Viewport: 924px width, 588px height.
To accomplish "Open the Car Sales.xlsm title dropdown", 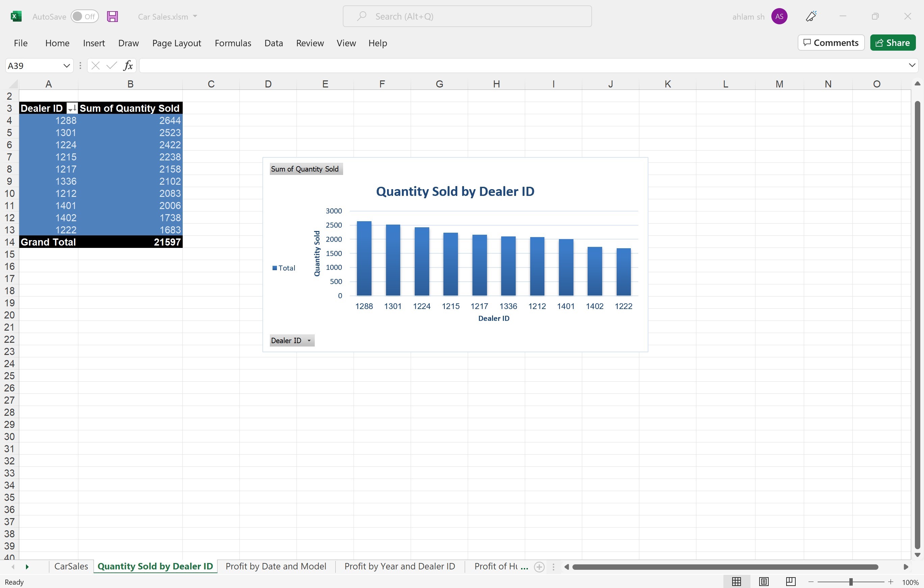I will (196, 17).
